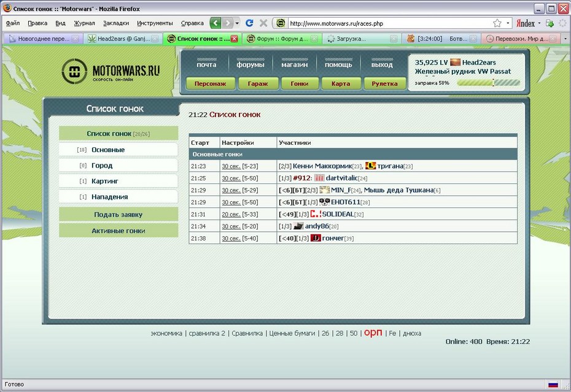Click the тригана clan icon
The width and height of the screenshot is (571, 392).
(370, 166)
